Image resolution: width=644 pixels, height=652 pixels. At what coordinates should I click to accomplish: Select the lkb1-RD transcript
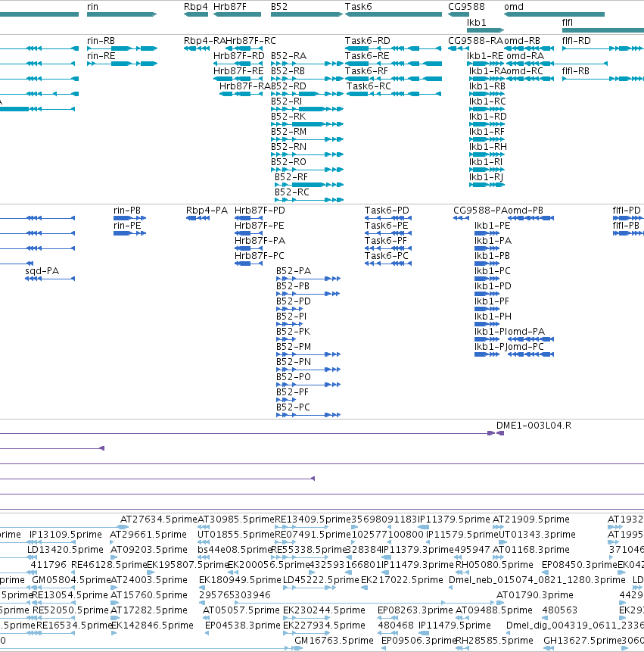487,124
